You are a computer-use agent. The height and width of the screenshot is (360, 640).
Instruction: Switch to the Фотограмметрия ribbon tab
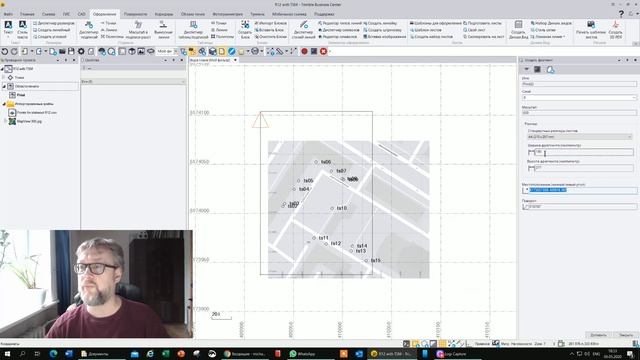pyautogui.click(x=228, y=14)
